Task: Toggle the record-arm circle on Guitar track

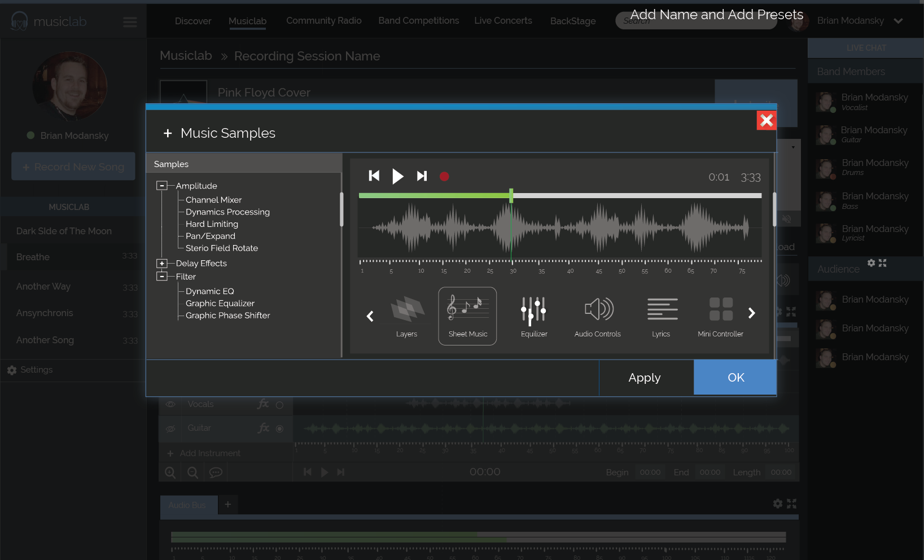Action: [x=279, y=428]
